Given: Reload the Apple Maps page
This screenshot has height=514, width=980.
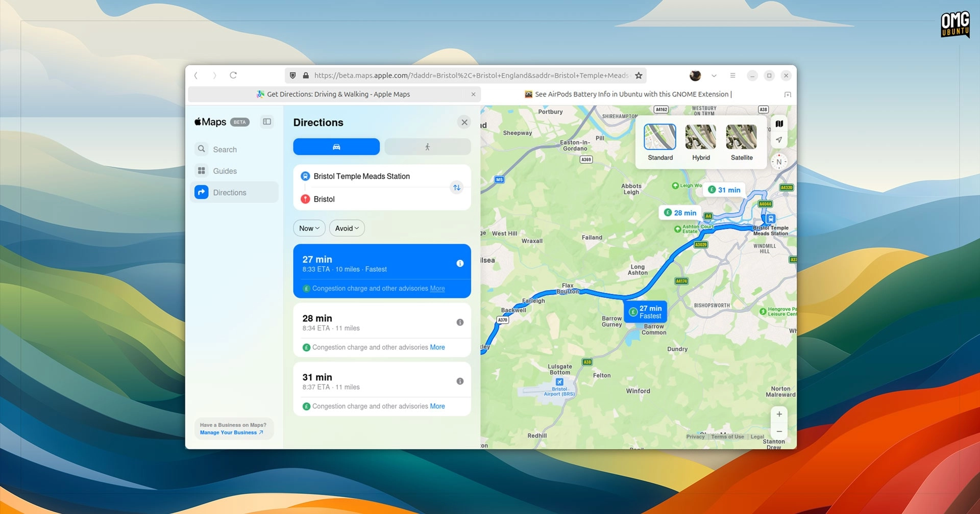Looking at the screenshot, I should (x=233, y=75).
